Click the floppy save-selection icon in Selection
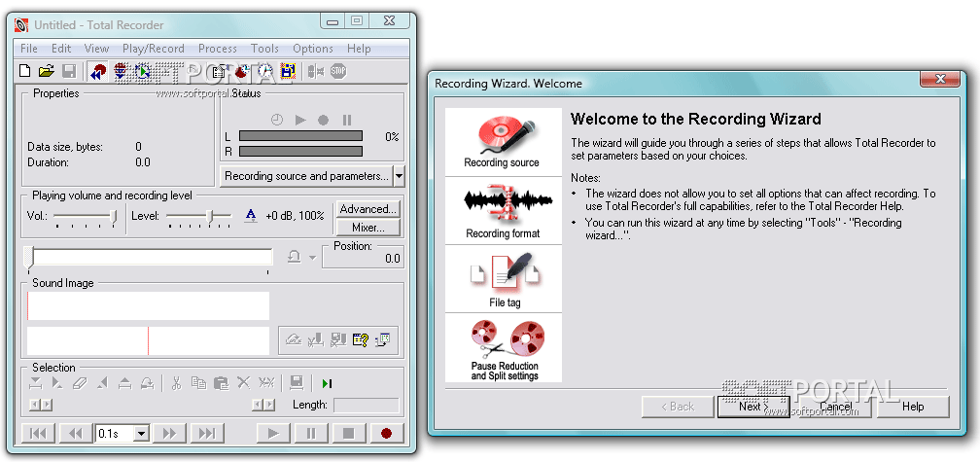980x462 pixels. 297,382
